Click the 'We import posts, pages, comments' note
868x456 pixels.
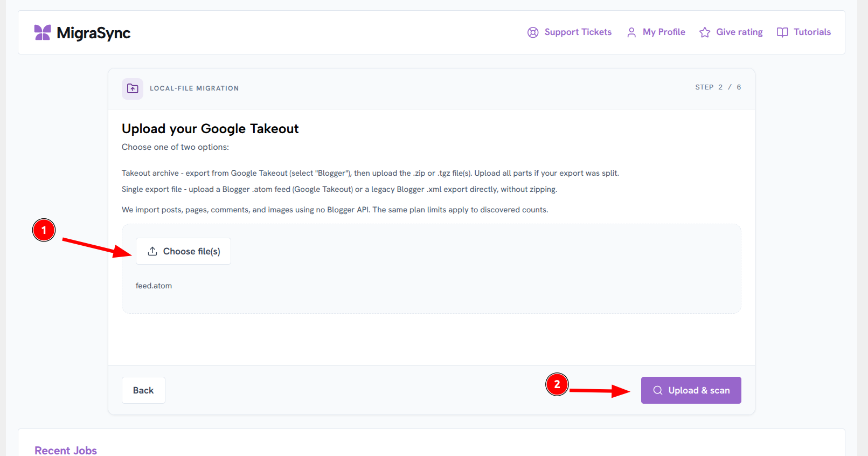(335, 210)
